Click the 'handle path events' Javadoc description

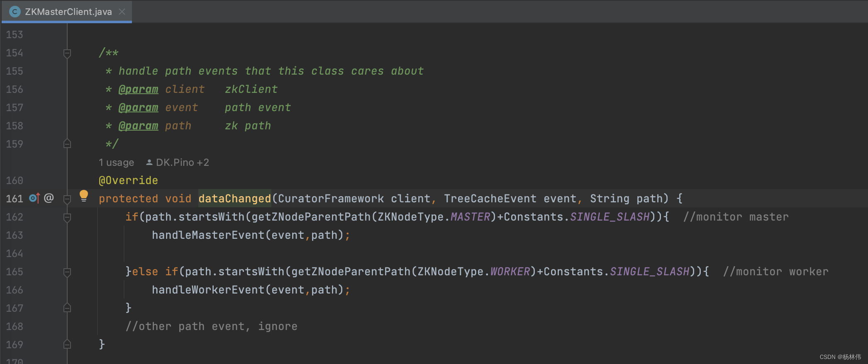[271, 71]
